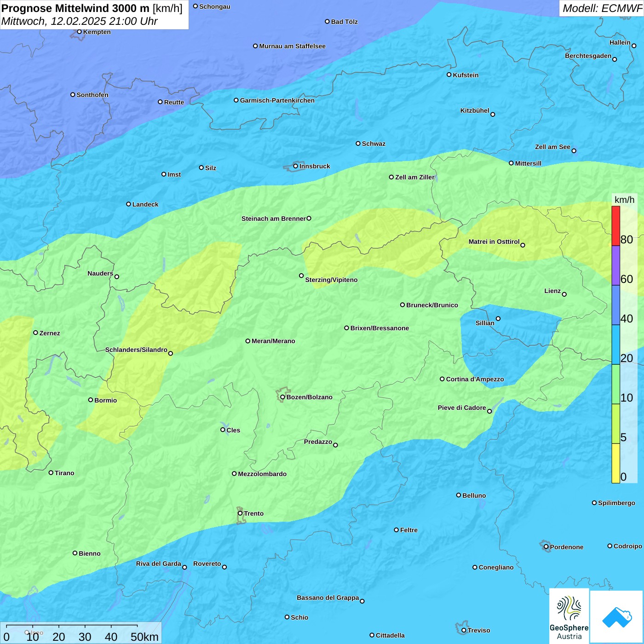Click the 'Bienno' label

pyautogui.click(x=90, y=553)
